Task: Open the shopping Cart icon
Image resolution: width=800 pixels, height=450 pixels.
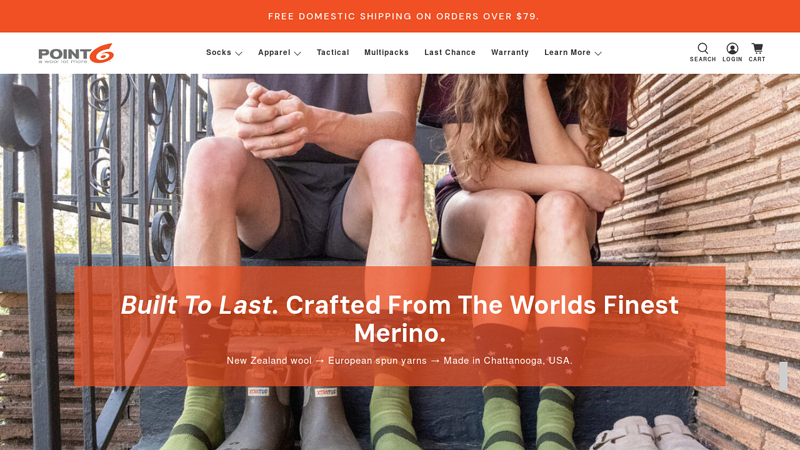Action: click(757, 48)
